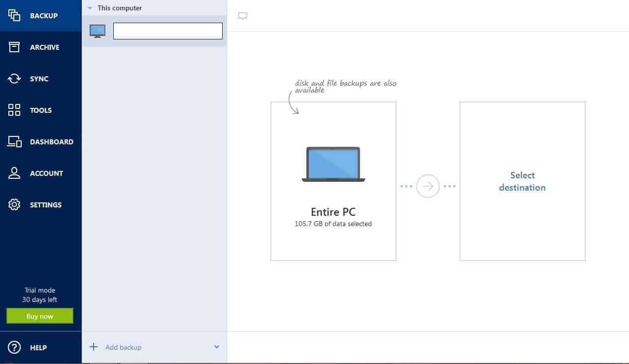629x364 pixels.
Task: Click the Tools four-squares icon
Action: tap(14, 110)
